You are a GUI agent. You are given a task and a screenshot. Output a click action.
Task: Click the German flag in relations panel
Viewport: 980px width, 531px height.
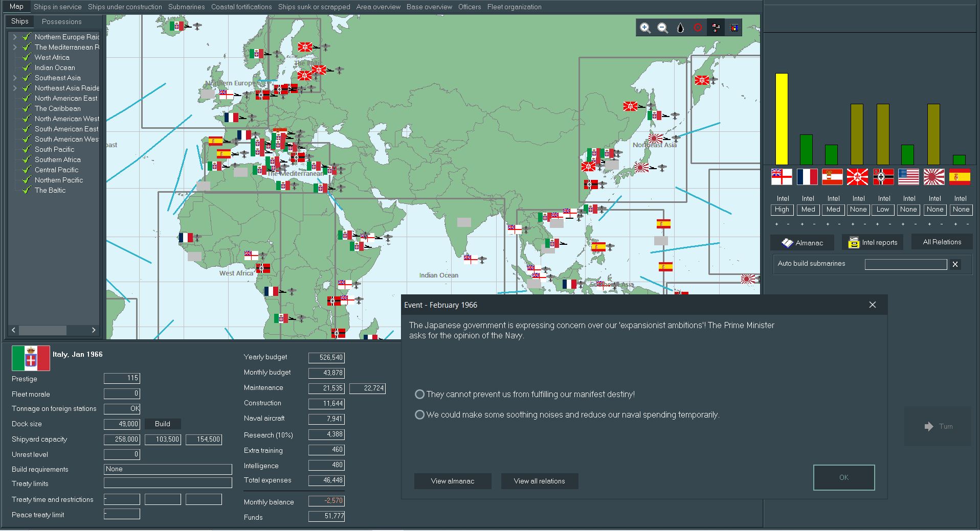[x=883, y=177]
